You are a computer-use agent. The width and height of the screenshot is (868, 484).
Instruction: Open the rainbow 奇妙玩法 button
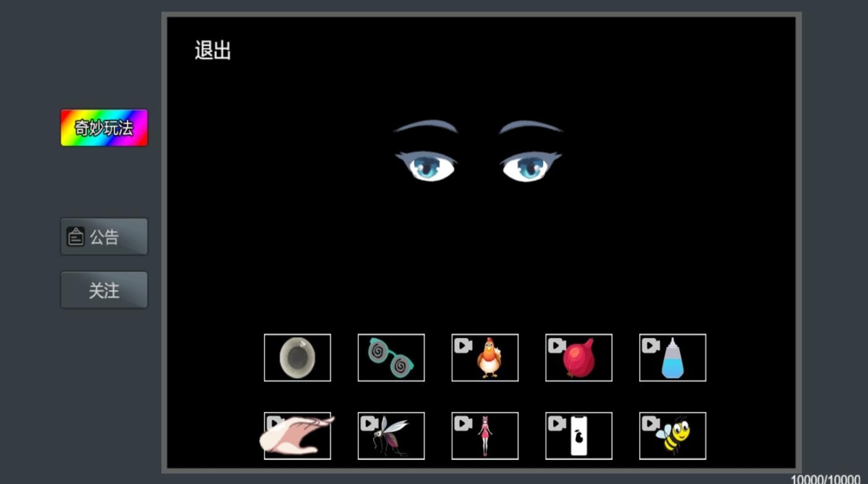[104, 128]
